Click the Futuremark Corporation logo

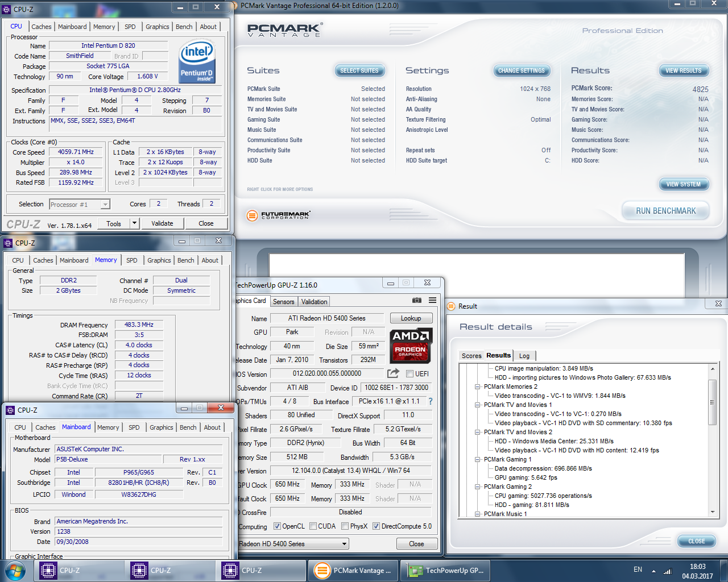click(279, 215)
